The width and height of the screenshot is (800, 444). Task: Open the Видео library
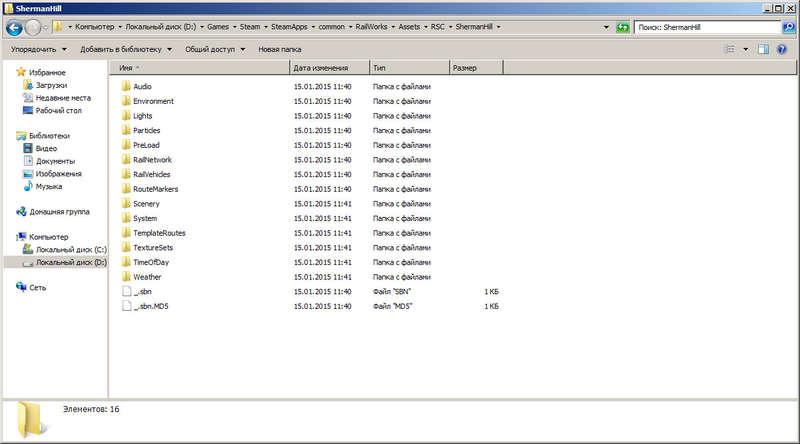click(x=46, y=149)
